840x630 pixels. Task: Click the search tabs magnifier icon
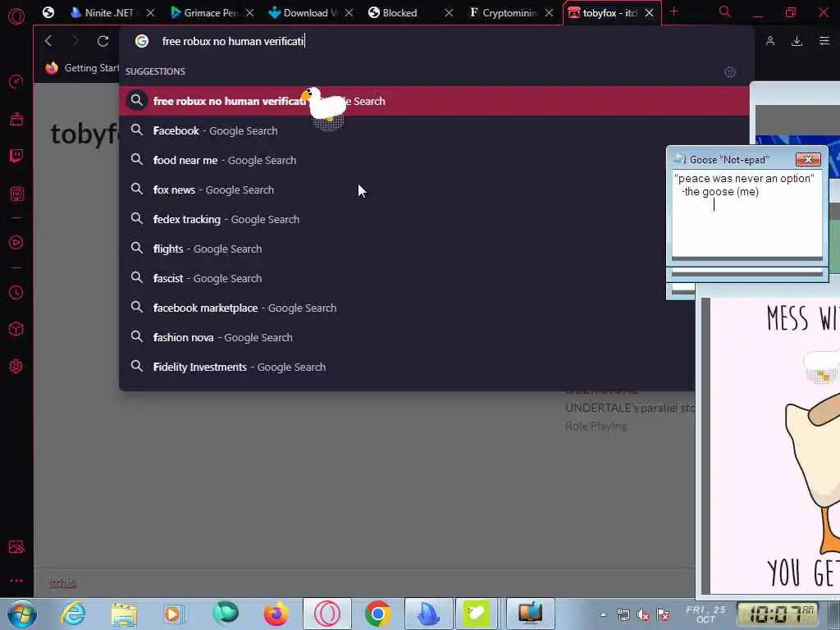[x=725, y=12]
